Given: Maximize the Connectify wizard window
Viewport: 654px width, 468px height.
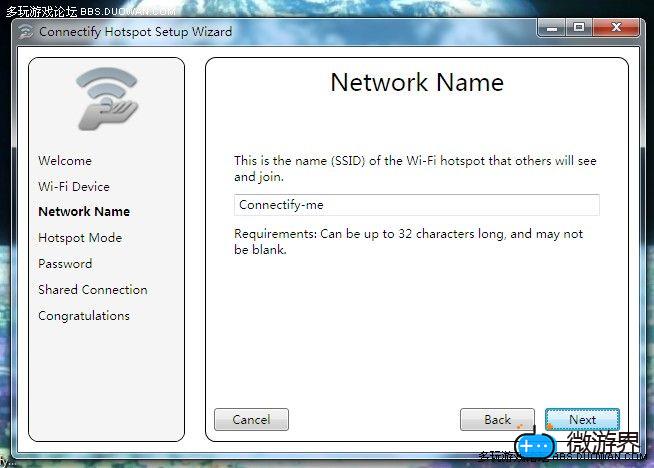Looking at the screenshot, I should pos(579,28).
